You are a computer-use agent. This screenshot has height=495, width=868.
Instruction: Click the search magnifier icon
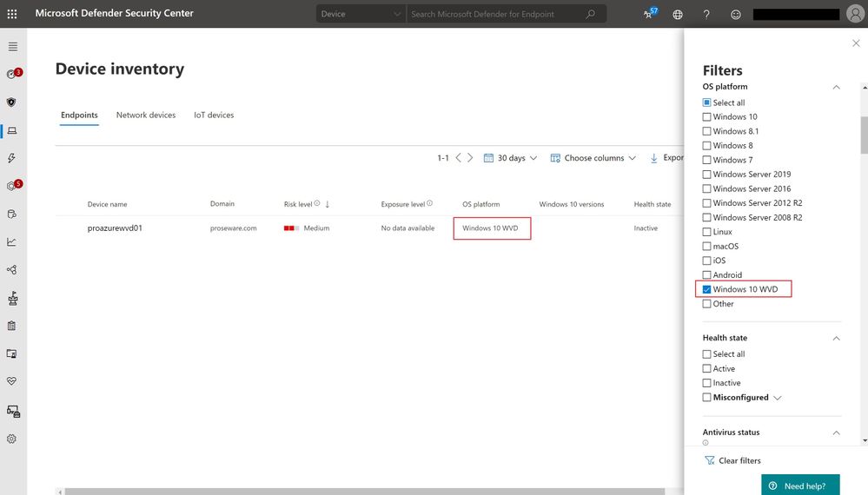(x=590, y=14)
